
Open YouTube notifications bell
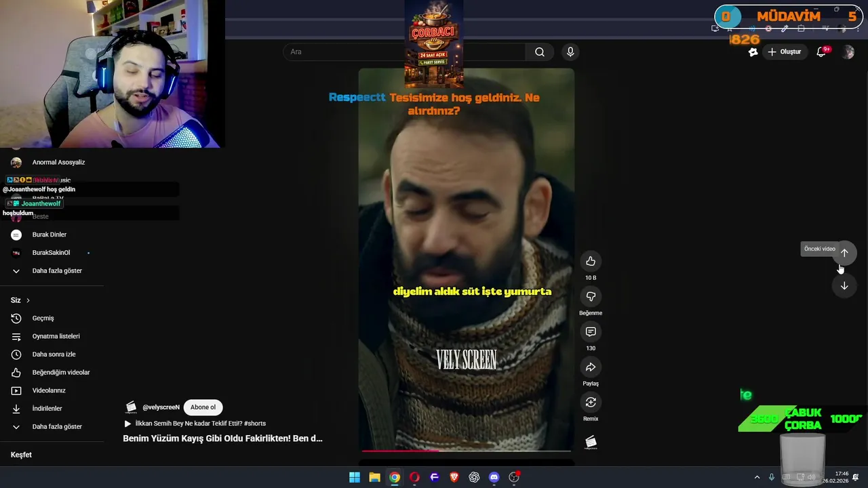pyautogui.click(x=821, y=52)
